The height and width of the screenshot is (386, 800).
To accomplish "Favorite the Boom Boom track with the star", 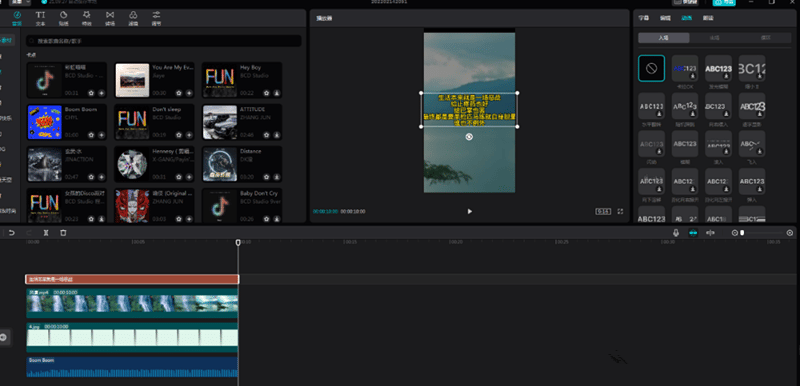I will 91,135.
